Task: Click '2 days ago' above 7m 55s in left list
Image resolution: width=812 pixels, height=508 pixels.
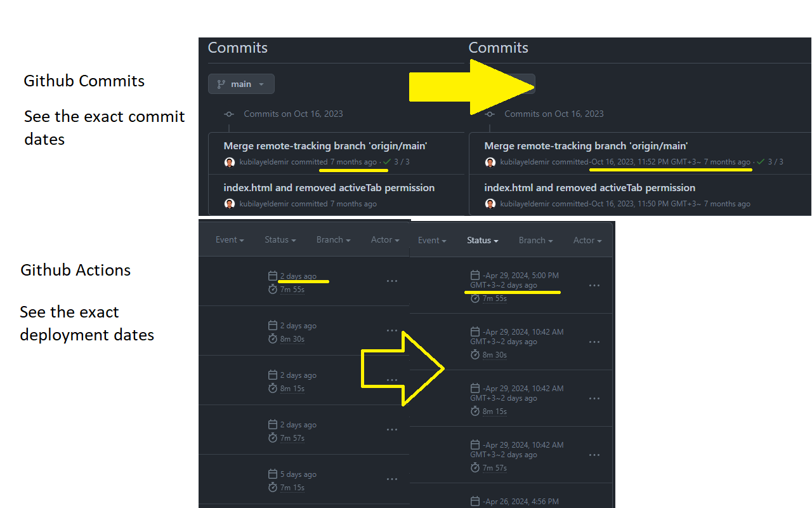Action: point(298,276)
